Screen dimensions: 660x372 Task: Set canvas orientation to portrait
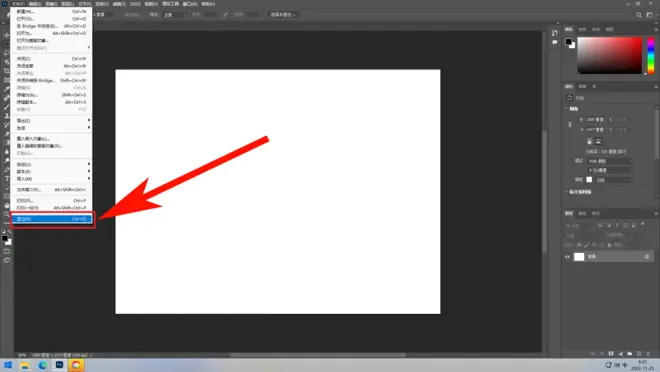pyautogui.click(x=589, y=141)
